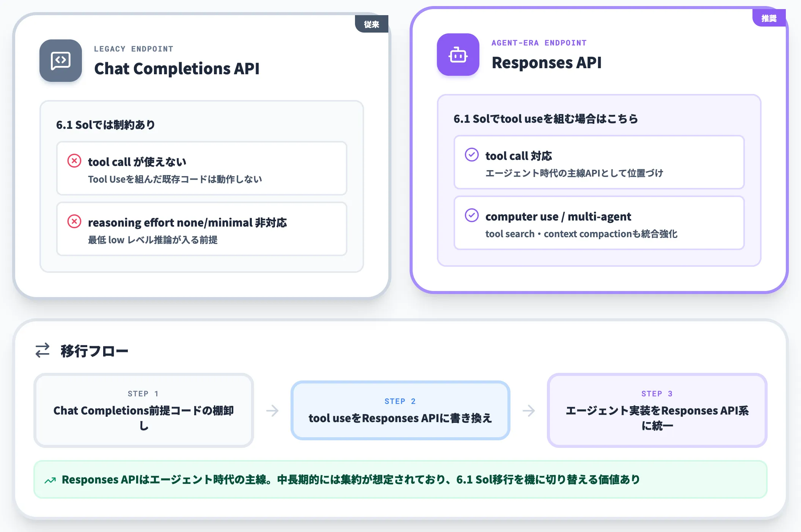Click the 'tool call が使えない' title
This screenshot has width=801, height=532.
[137, 162]
